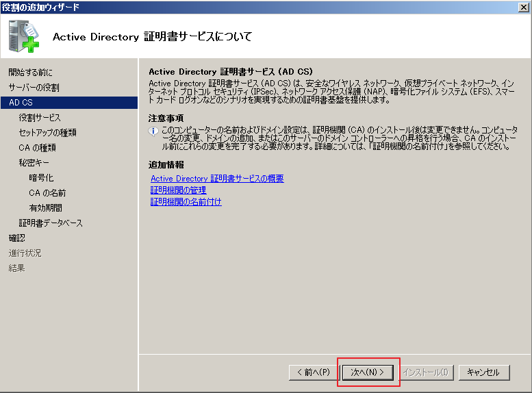The height and width of the screenshot is (393, 532).
Task: Open Active Directory 証明書サービスの概要 link
Action: click(217, 179)
